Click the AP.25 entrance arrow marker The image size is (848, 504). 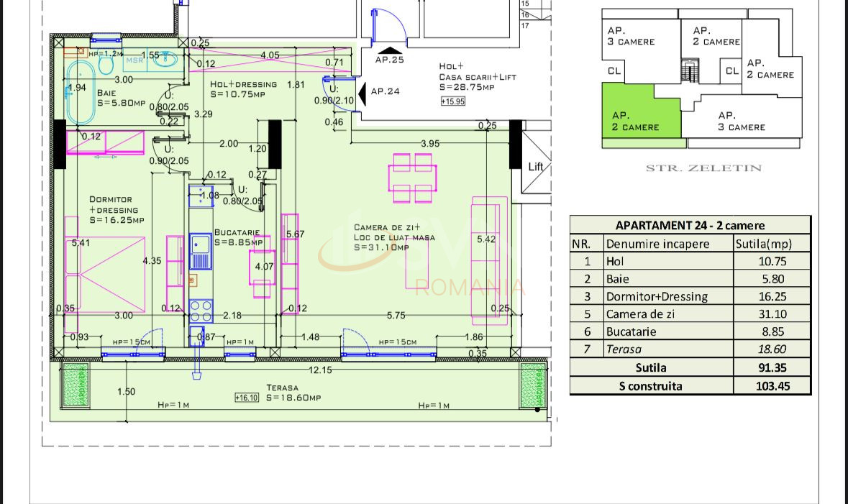[388, 50]
